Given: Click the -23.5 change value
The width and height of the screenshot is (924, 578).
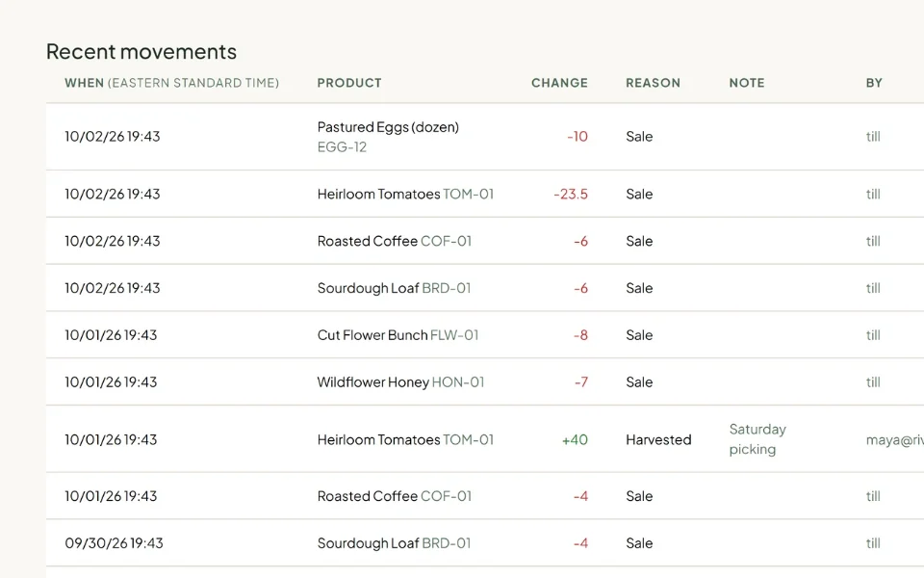Looking at the screenshot, I should [571, 194].
